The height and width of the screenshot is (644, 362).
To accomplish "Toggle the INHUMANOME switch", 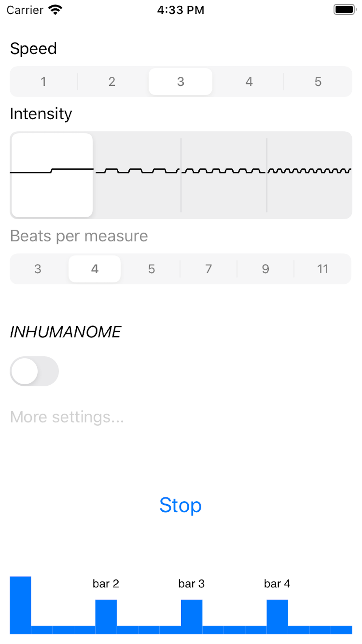I will (x=34, y=371).
